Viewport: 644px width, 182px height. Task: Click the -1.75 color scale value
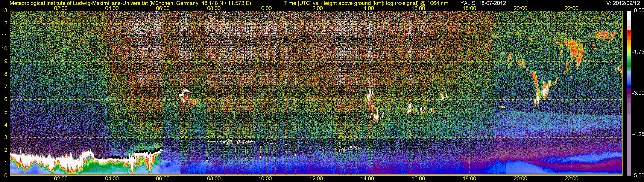click(x=638, y=52)
